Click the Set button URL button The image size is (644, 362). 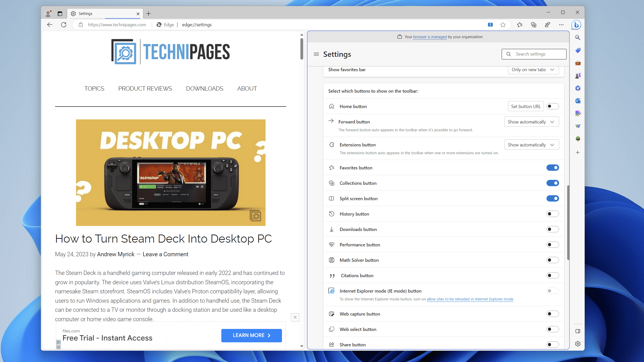click(526, 106)
